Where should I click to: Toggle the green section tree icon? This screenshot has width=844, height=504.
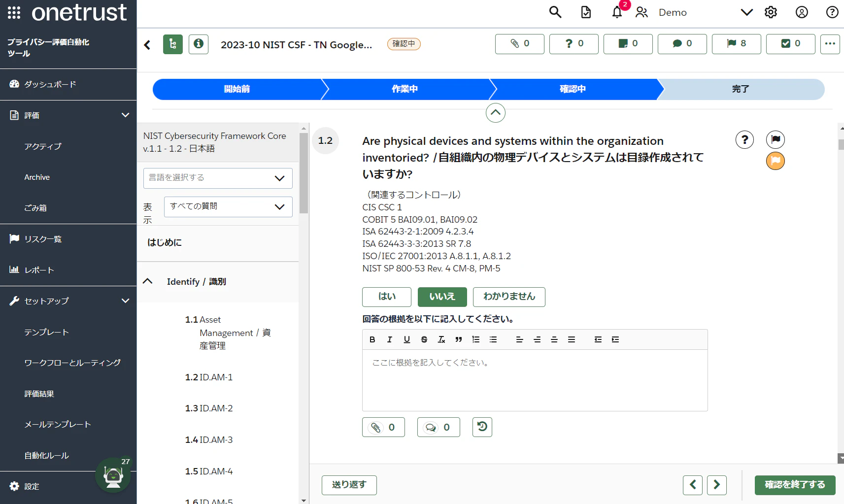tap(173, 44)
